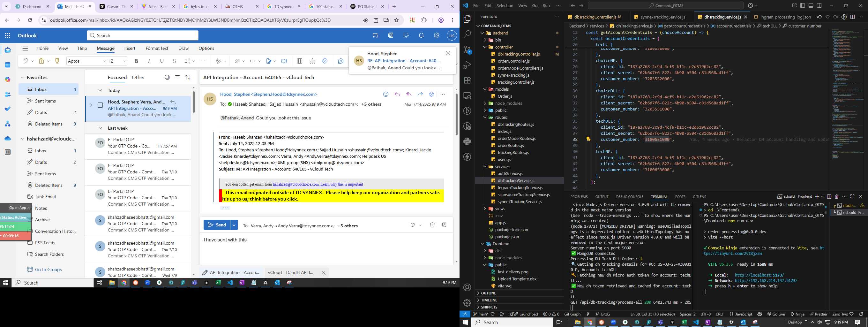Open Outlook Settings gear icon
The height and width of the screenshot is (327, 868).
coord(436,35)
